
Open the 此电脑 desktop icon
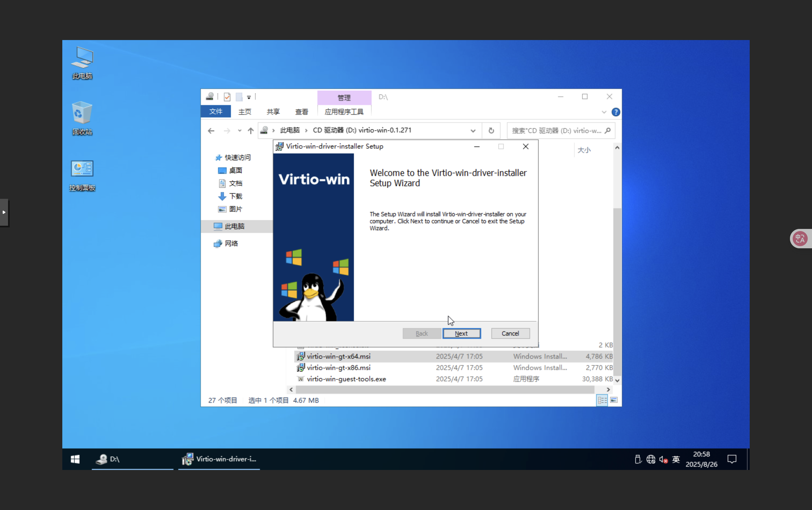82,63
